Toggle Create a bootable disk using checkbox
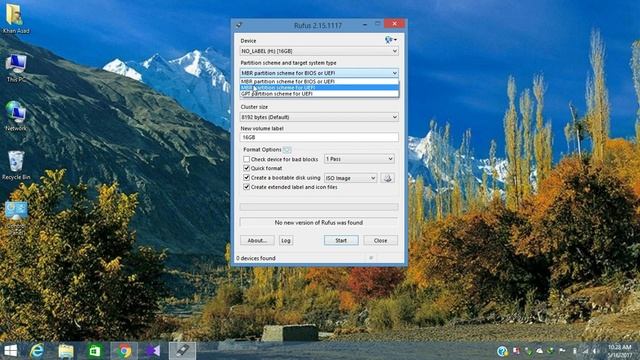Viewport: 640px width, 360px height. [x=246, y=178]
